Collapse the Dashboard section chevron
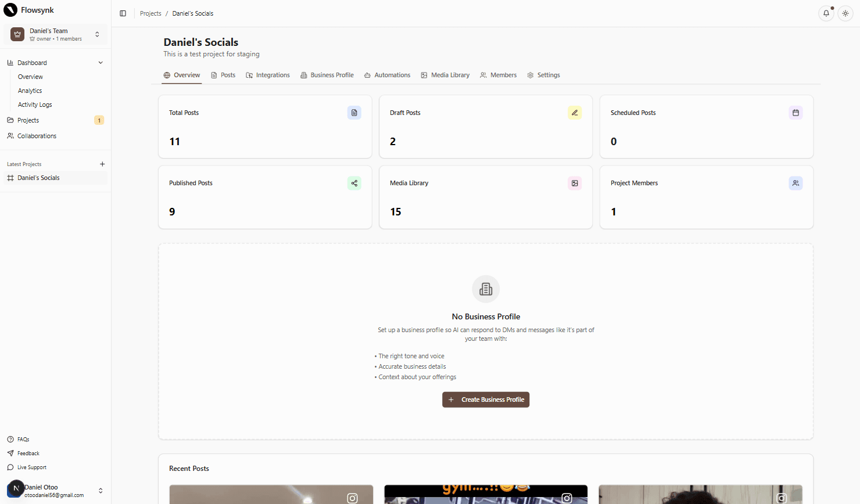This screenshot has height=504, width=860. point(101,62)
